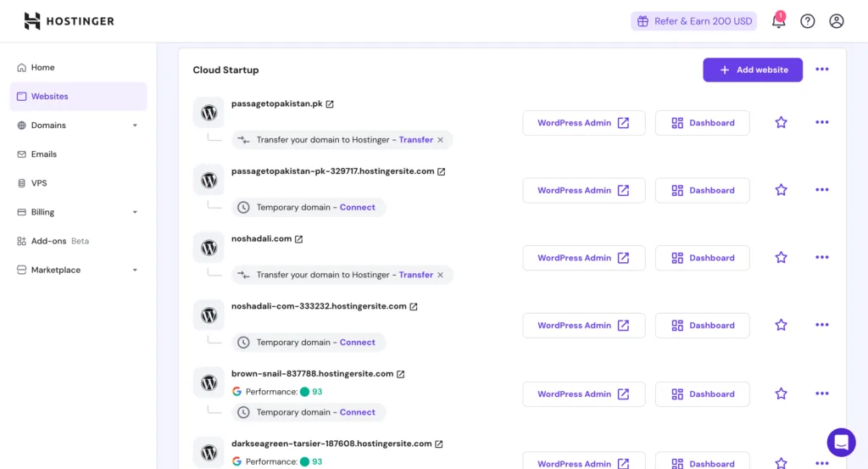Click Connect under brown-snail-837788 temporary domain
This screenshot has height=469, width=868.
coord(357,412)
